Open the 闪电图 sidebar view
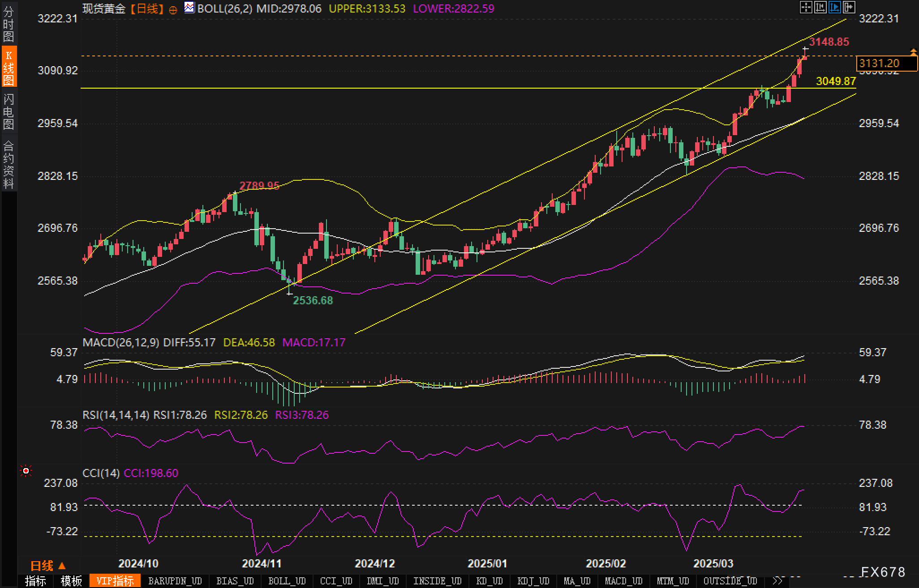Image resolution: width=919 pixels, height=588 pixels. pyautogui.click(x=9, y=111)
